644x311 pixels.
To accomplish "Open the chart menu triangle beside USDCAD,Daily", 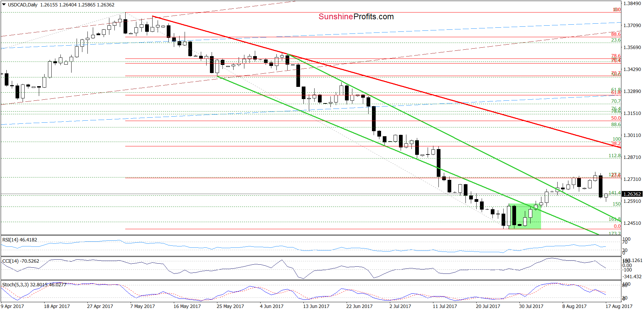I will coord(4,5).
